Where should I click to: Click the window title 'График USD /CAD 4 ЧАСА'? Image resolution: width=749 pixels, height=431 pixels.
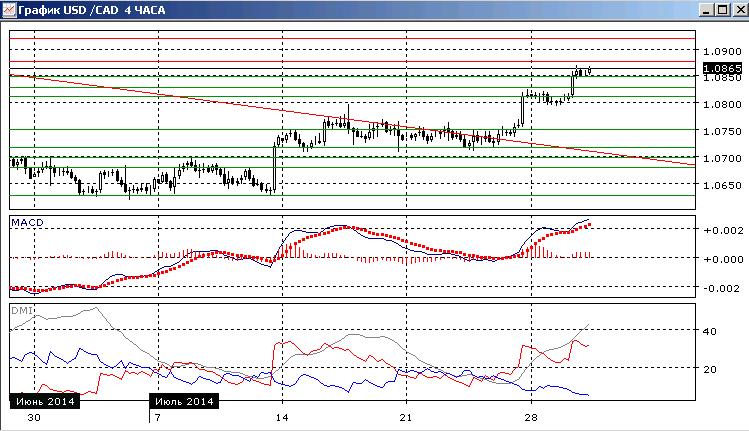(92, 10)
